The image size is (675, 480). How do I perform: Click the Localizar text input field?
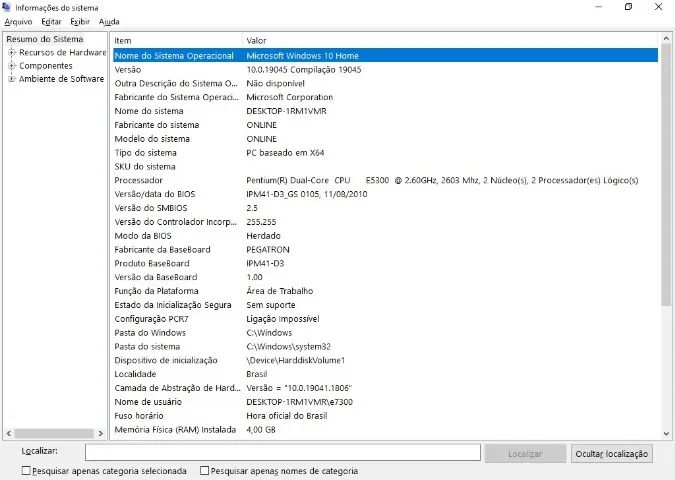point(283,453)
